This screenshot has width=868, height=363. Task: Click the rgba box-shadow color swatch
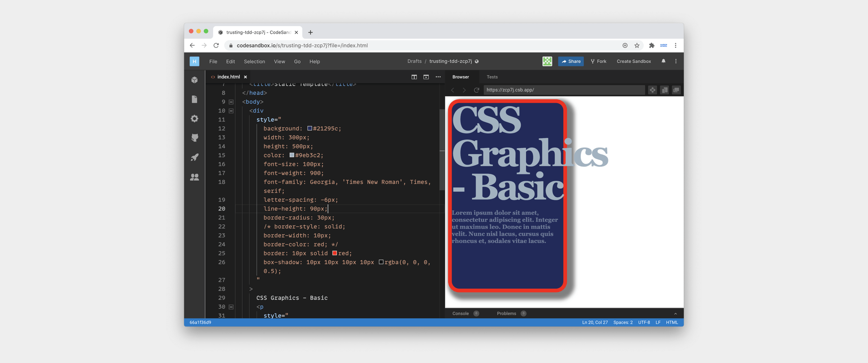pos(381,262)
